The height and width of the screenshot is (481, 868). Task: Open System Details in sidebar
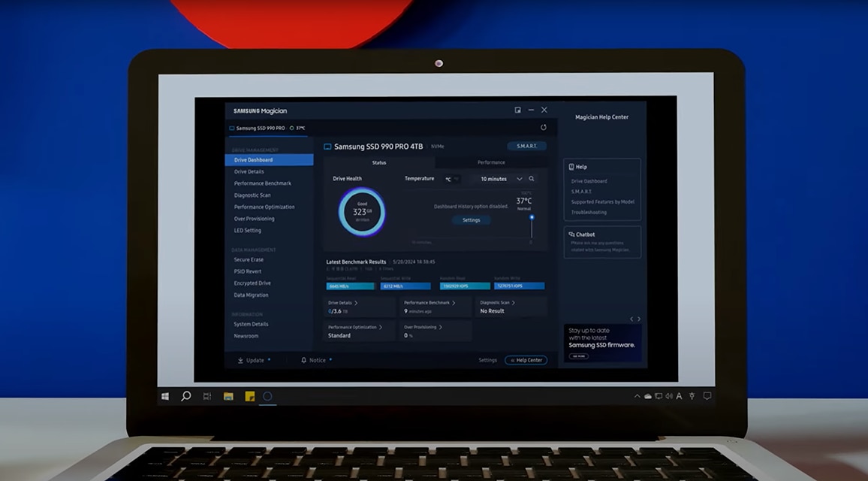[x=251, y=324]
